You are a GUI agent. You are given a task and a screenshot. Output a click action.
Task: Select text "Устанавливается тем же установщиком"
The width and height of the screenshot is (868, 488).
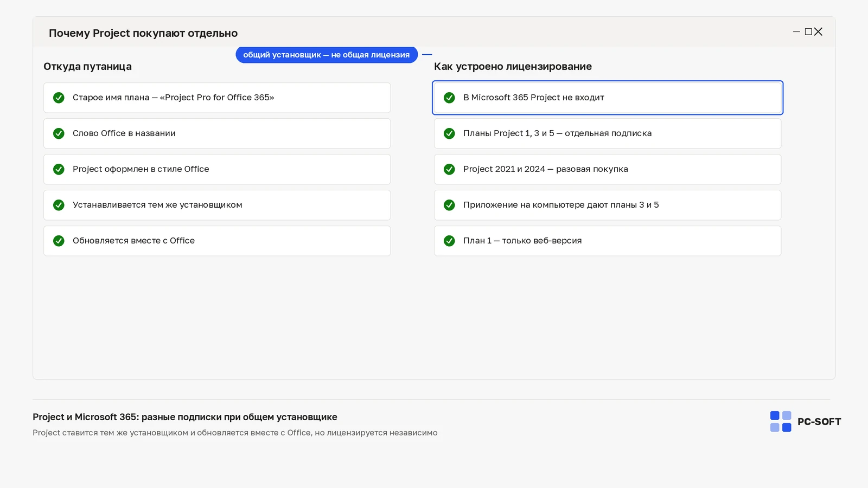[x=157, y=205]
